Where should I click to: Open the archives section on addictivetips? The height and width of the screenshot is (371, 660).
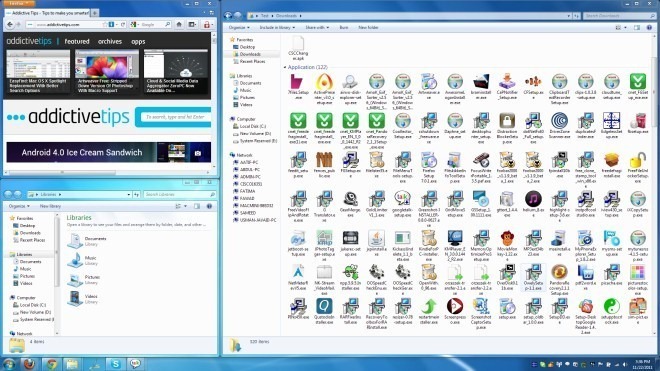tap(109, 41)
